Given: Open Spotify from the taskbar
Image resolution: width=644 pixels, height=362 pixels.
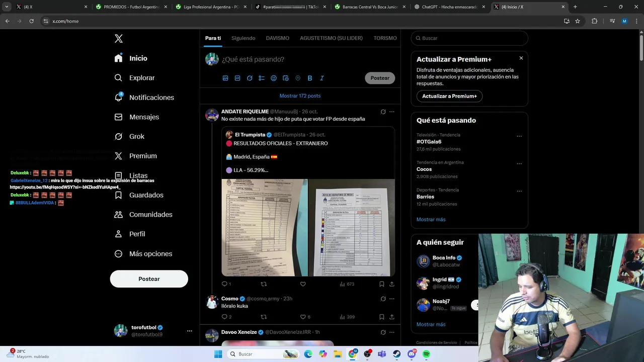Looking at the screenshot, I should 426,354.
